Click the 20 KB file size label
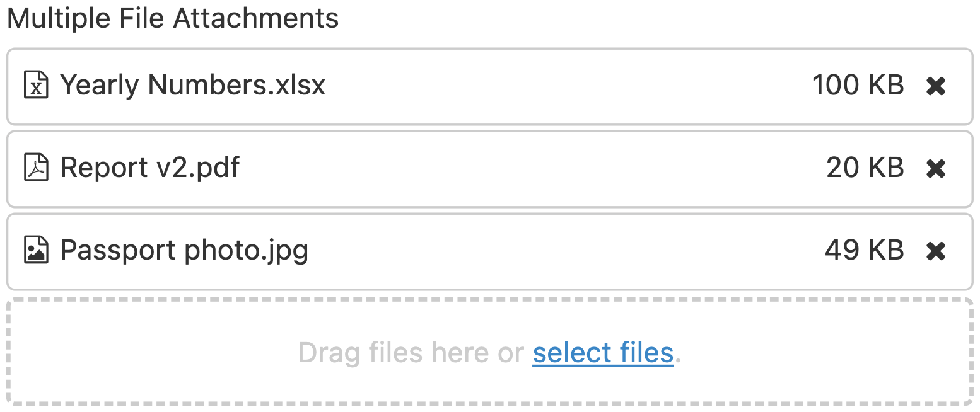Screen dimensions: 980x412 point(865,168)
